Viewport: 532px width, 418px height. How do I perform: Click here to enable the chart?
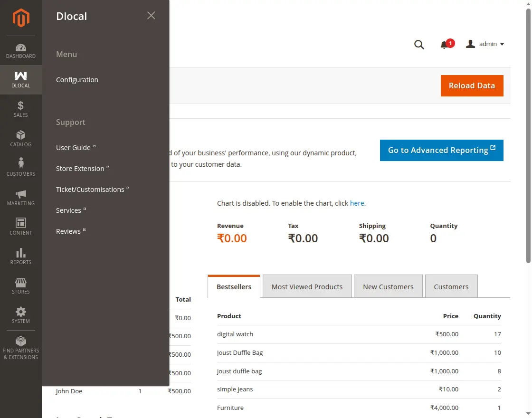(x=357, y=203)
